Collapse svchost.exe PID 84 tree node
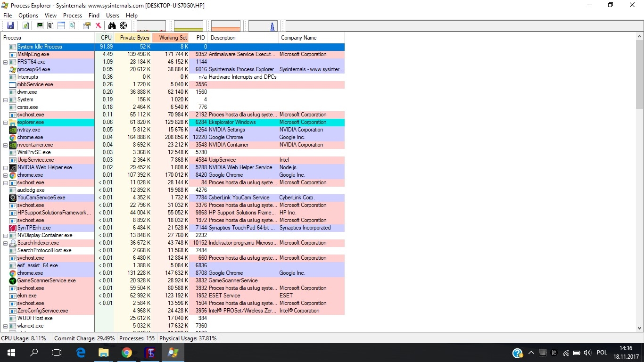The height and width of the screenshot is (362, 644). 6,182
